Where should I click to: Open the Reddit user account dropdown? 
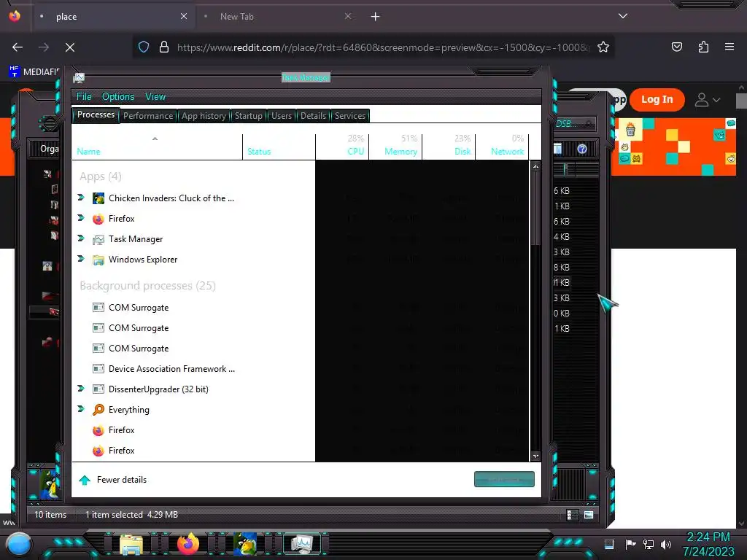pyautogui.click(x=707, y=100)
